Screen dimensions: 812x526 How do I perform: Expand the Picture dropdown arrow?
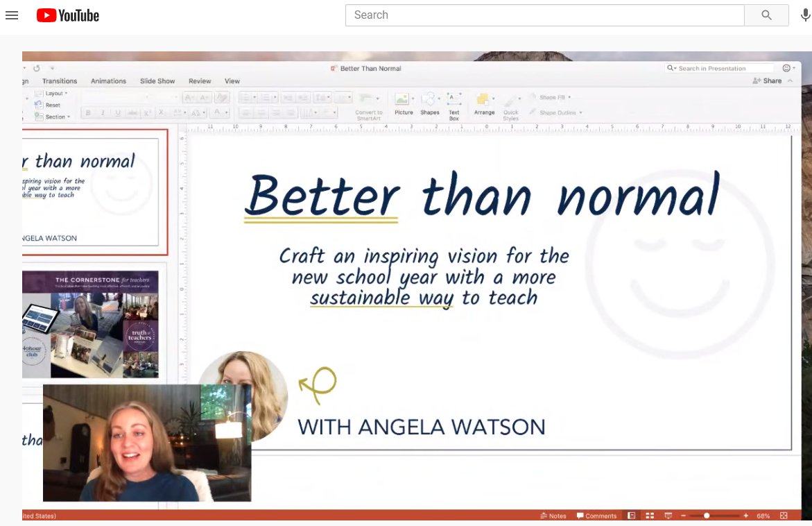click(x=413, y=99)
